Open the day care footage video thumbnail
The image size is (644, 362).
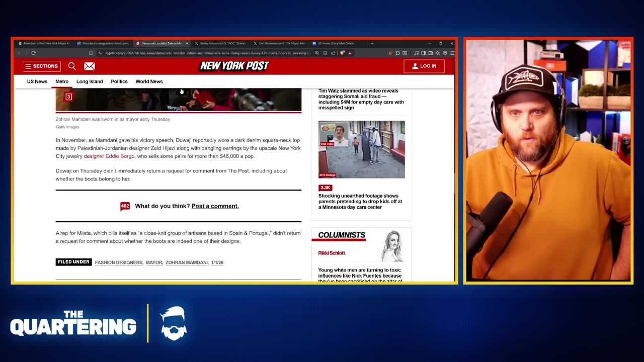pos(361,149)
